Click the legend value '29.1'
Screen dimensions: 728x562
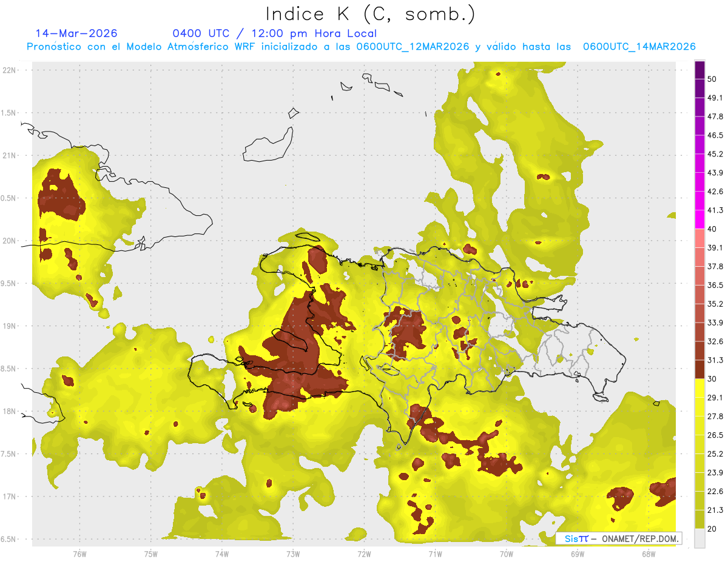point(715,398)
